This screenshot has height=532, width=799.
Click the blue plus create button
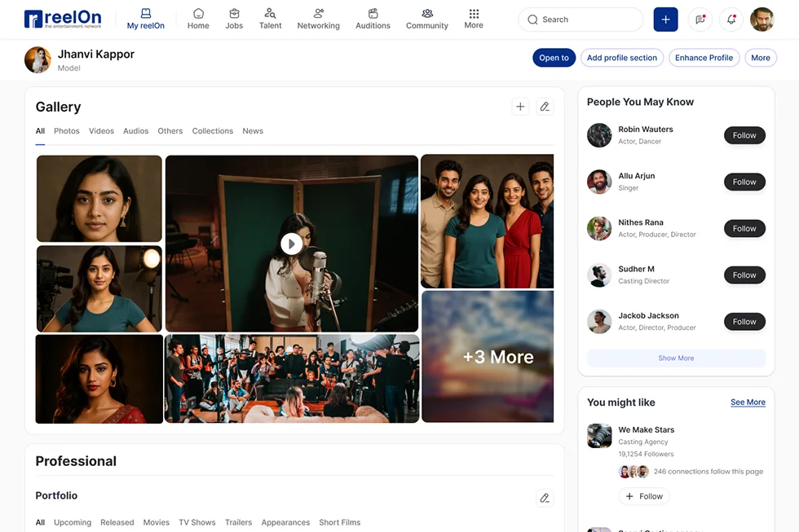(x=665, y=20)
